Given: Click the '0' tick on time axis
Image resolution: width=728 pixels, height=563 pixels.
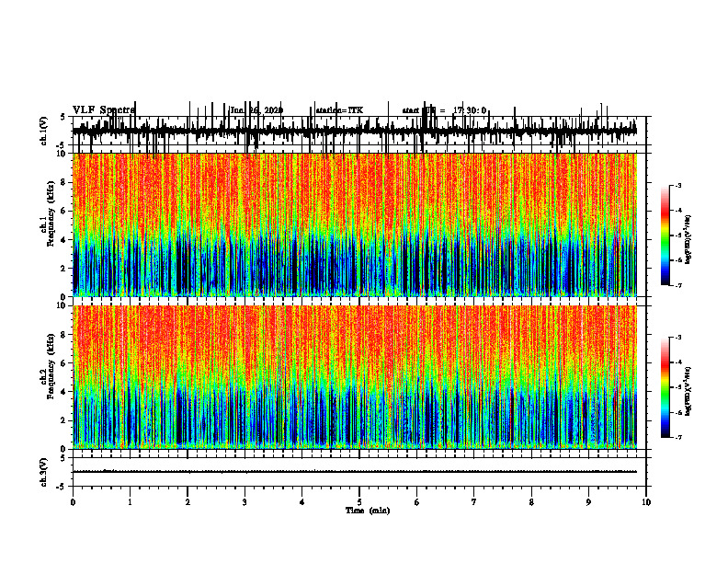Looking at the screenshot, I should coord(73,502).
